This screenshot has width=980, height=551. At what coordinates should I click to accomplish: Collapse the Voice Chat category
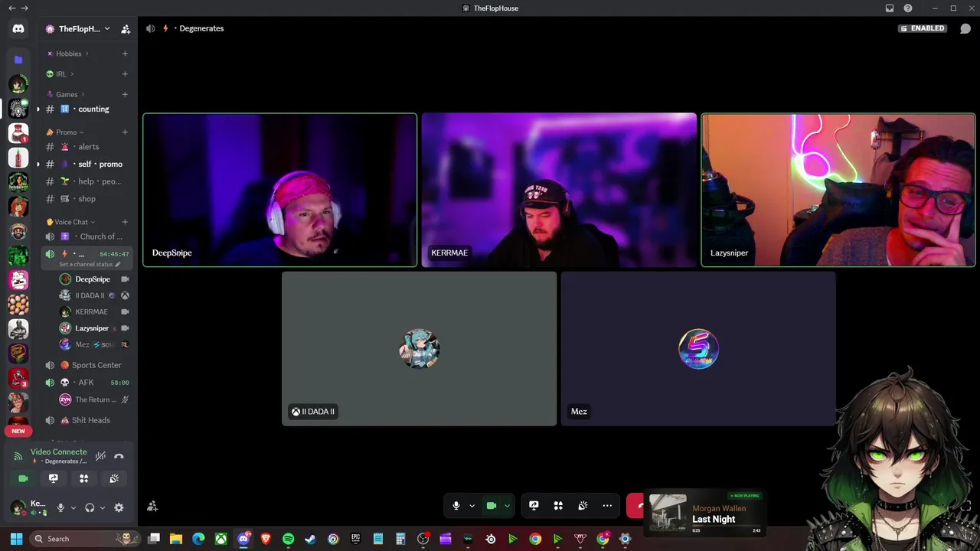click(70, 222)
